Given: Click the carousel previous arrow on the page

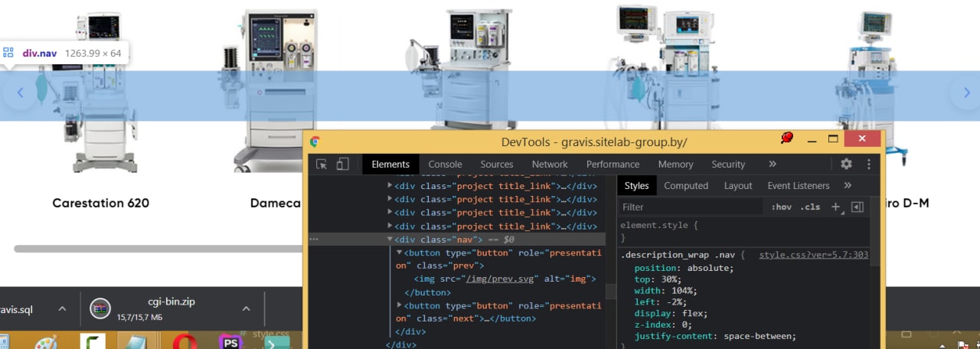Looking at the screenshot, I should [21, 93].
